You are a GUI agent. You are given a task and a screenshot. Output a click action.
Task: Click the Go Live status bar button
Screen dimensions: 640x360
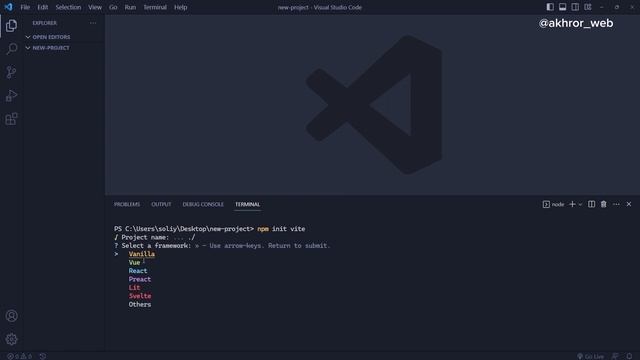coord(591,356)
